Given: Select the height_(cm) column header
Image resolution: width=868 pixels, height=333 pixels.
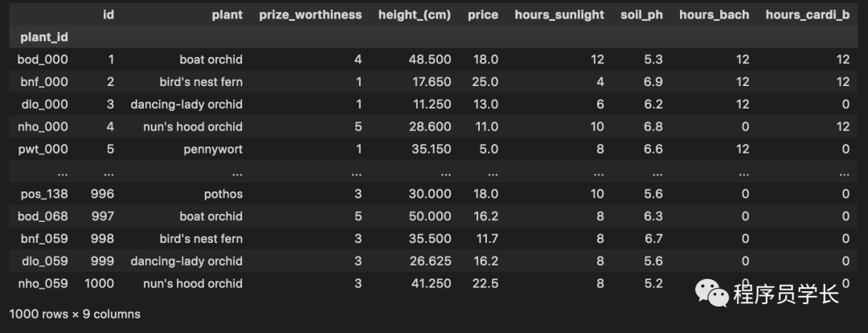Looking at the screenshot, I should [415, 15].
